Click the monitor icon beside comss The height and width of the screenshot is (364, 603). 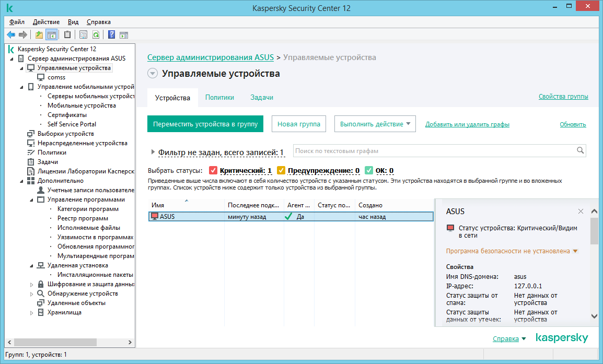41,77
